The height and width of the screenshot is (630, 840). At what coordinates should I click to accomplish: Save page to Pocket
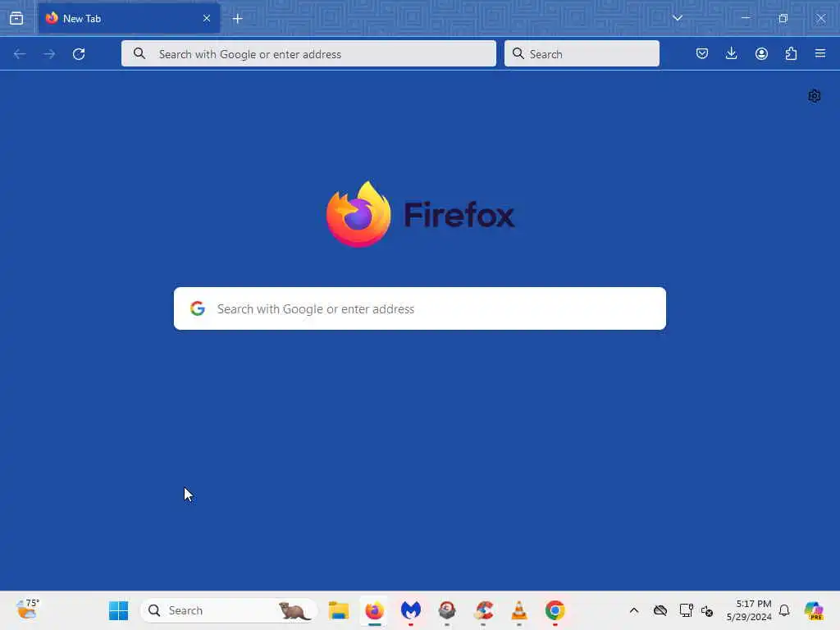coord(702,53)
